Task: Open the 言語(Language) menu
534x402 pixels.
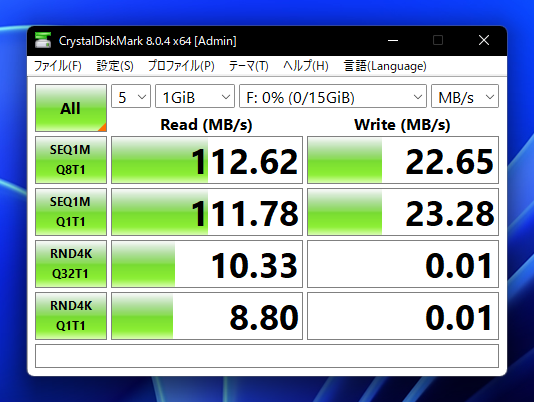Action: click(385, 66)
